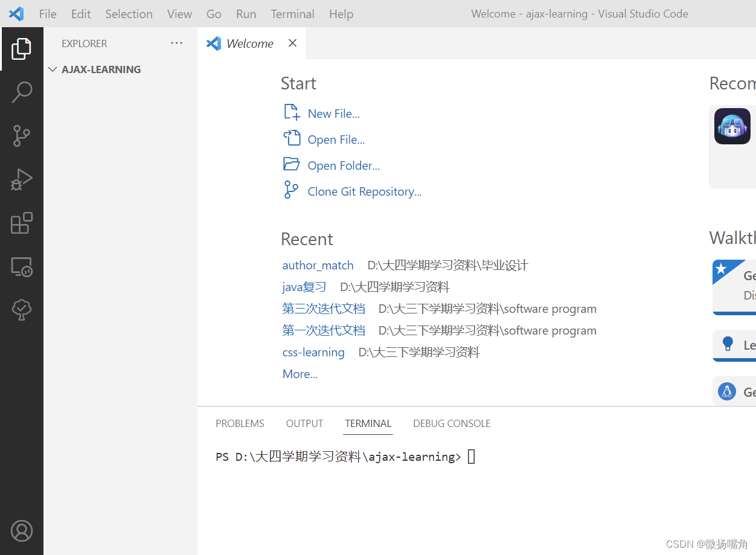Click the VS Code icon on Welcome tab

coord(214,43)
